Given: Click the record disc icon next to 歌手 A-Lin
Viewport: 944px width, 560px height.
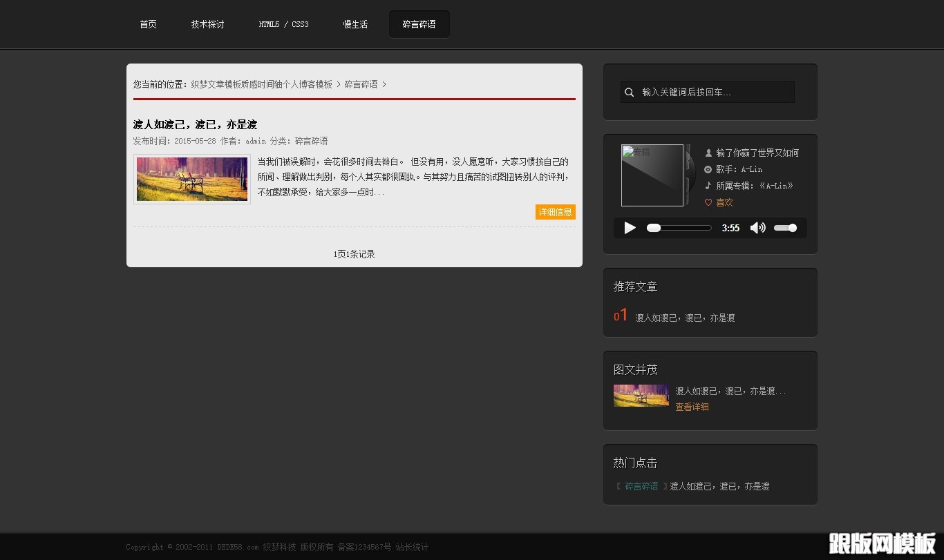Looking at the screenshot, I should pos(706,169).
